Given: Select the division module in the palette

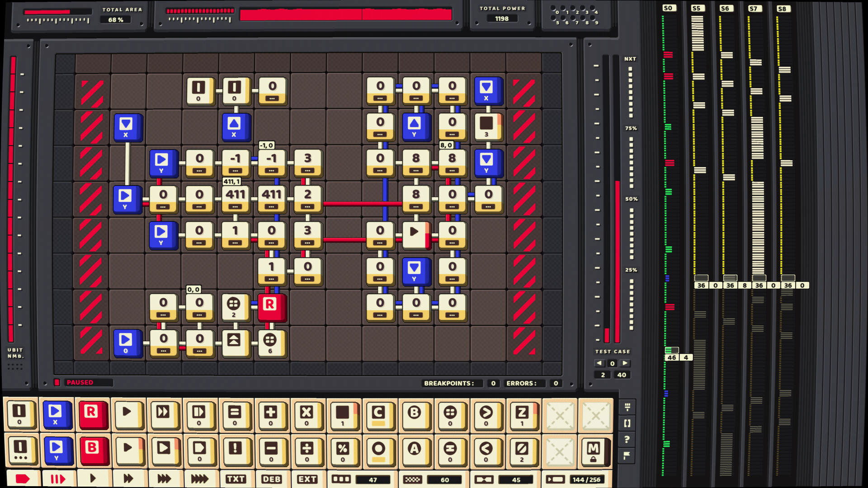Looking at the screenshot, I should click(x=307, y=450).
